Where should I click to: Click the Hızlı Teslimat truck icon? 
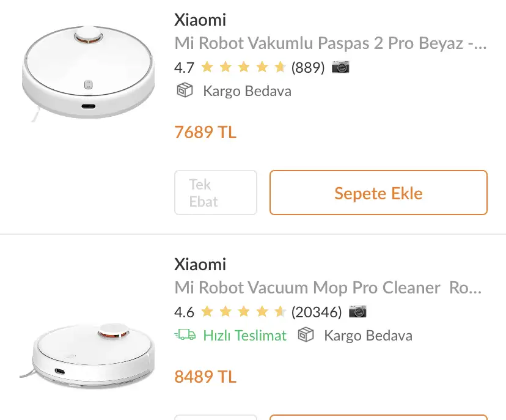pos(185,335)
